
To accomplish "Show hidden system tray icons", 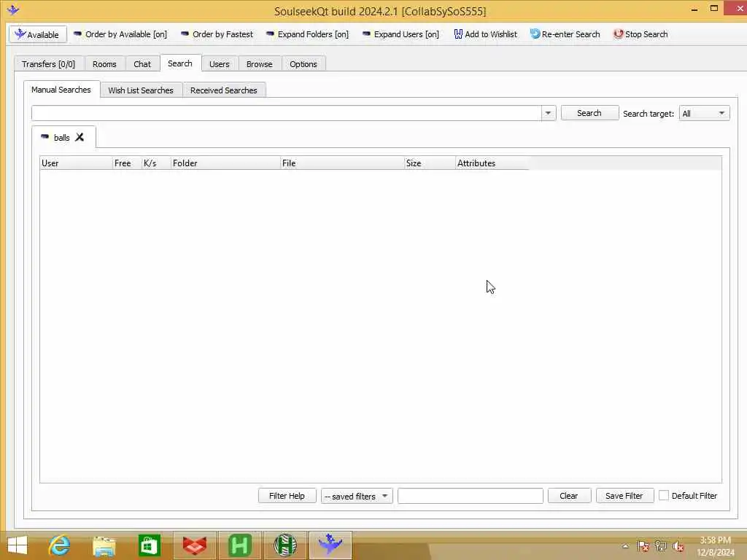I will coord(625,546).
